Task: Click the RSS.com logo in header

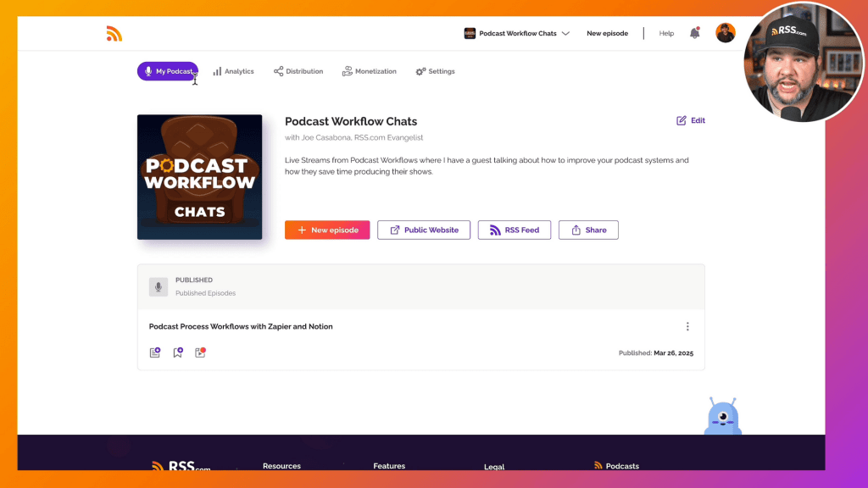Action: 114,34
